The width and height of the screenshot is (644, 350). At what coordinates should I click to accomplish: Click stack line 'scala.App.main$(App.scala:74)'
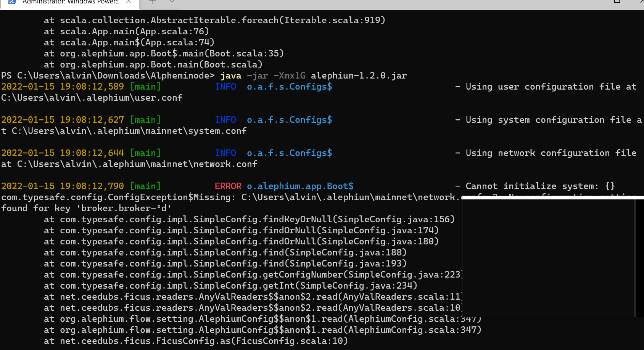point(137,43)
